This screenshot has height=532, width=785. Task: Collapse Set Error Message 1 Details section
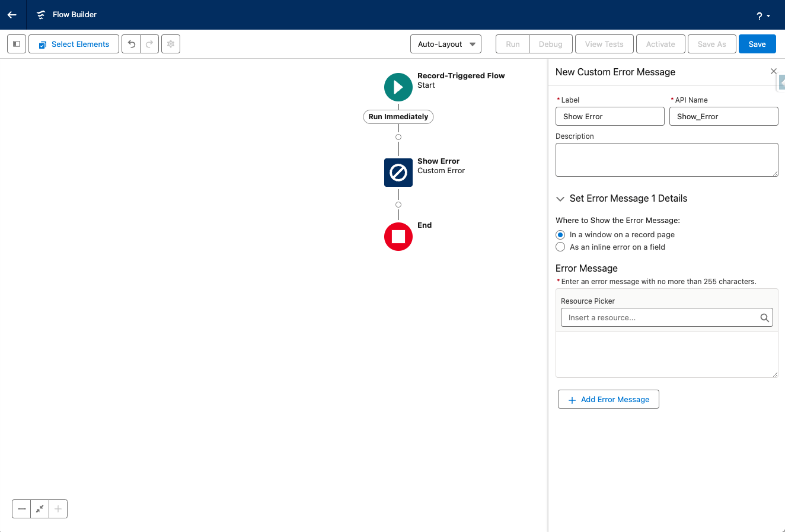(560, 199)
